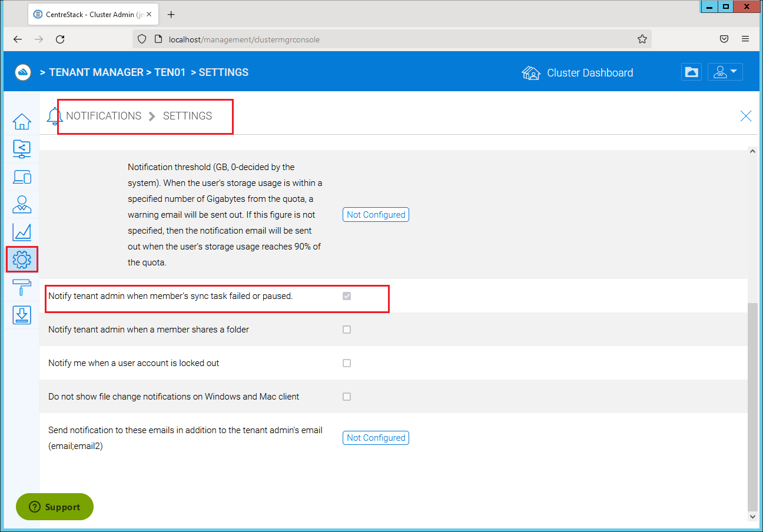Open the team folder sharing sidebar icon
763x532 pixels.
point(22,149)
